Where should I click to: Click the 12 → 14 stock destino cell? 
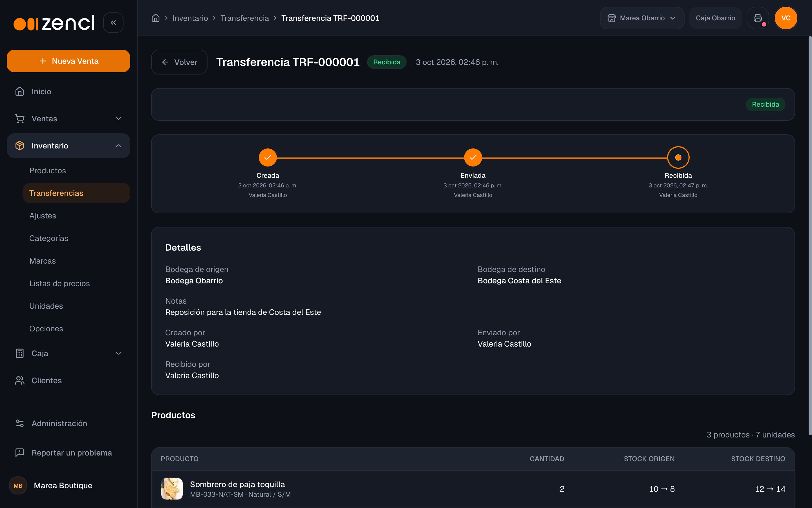(x=770, y=489)
